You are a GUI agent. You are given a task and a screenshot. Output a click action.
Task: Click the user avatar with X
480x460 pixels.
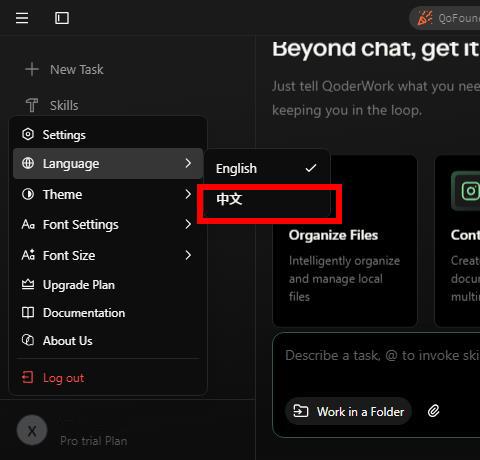point(32,431)
